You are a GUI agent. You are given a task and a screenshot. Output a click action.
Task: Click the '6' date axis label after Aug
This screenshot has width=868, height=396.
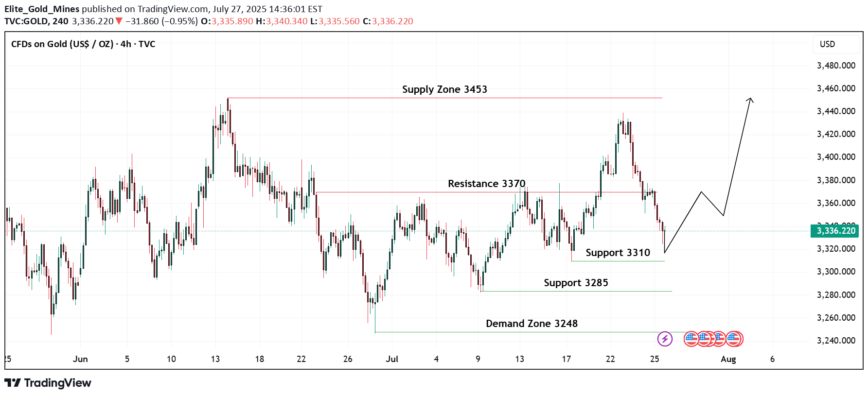tap(772, 359)
